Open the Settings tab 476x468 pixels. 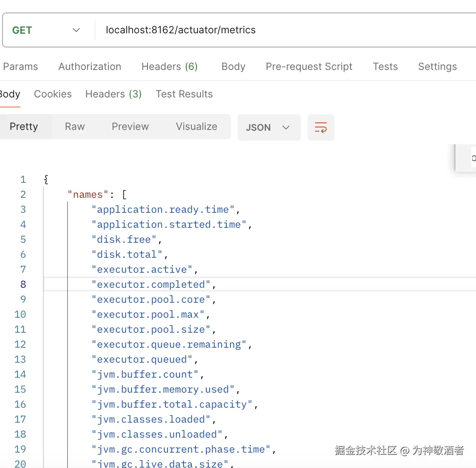point(438,67)
